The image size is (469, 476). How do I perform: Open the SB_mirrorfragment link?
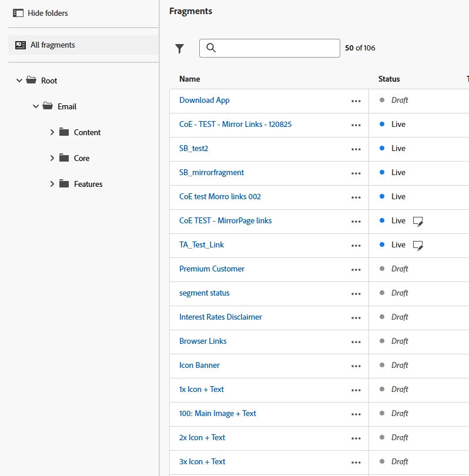click(212, 172)
